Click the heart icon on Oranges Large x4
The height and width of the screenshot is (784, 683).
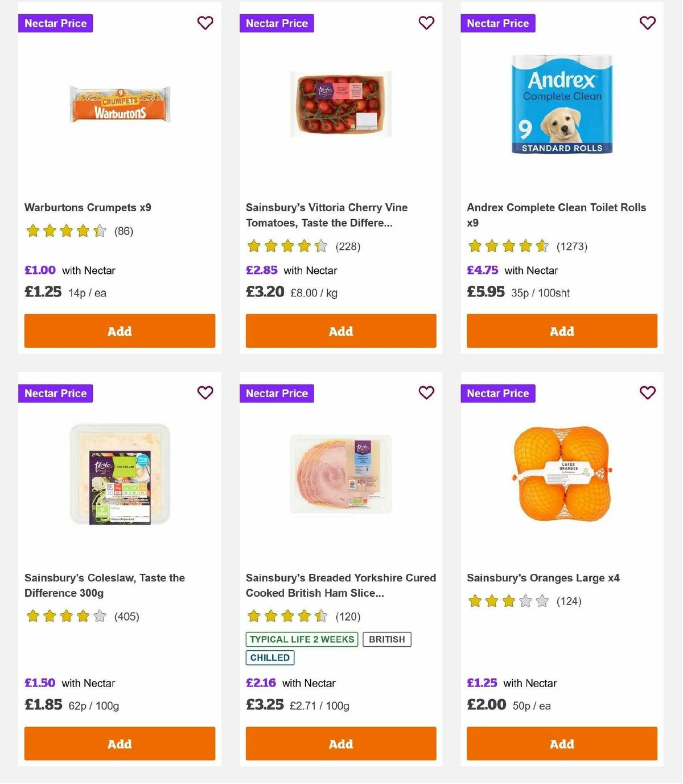tap(647, 392)
